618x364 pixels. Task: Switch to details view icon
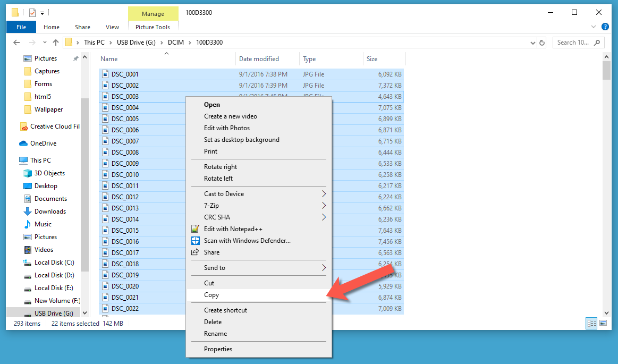coord(591,323)
